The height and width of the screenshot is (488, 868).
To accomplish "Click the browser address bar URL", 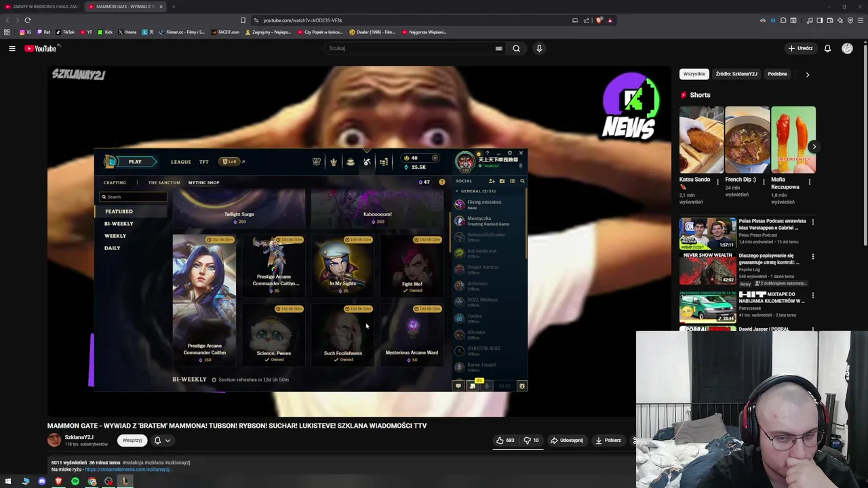I will [302, 20].
